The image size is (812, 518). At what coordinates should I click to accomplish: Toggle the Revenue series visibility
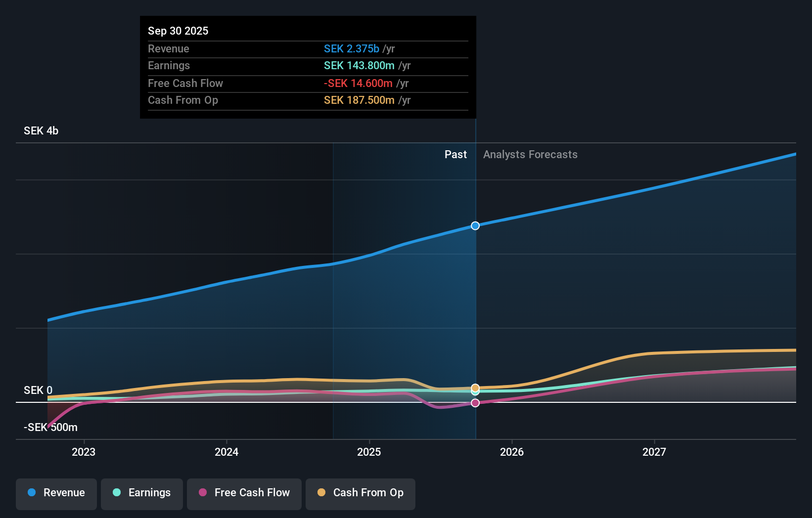pos(56,493)
